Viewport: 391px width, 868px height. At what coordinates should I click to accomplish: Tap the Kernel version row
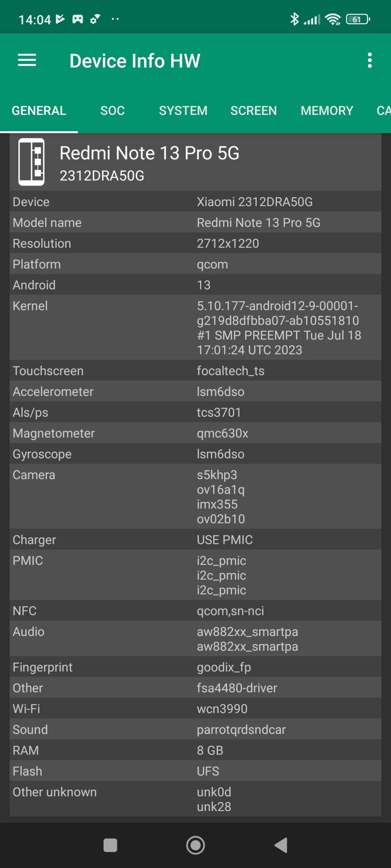click(195, 328)
